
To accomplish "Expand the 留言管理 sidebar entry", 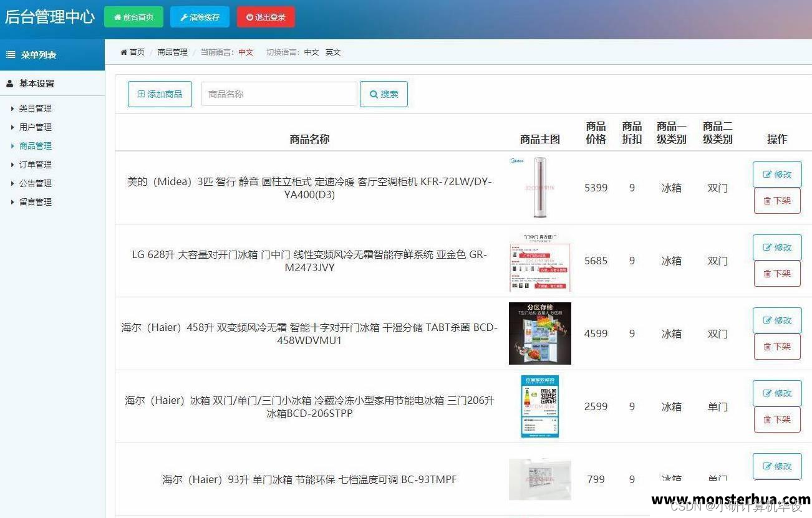I will (x=36, y=201).
